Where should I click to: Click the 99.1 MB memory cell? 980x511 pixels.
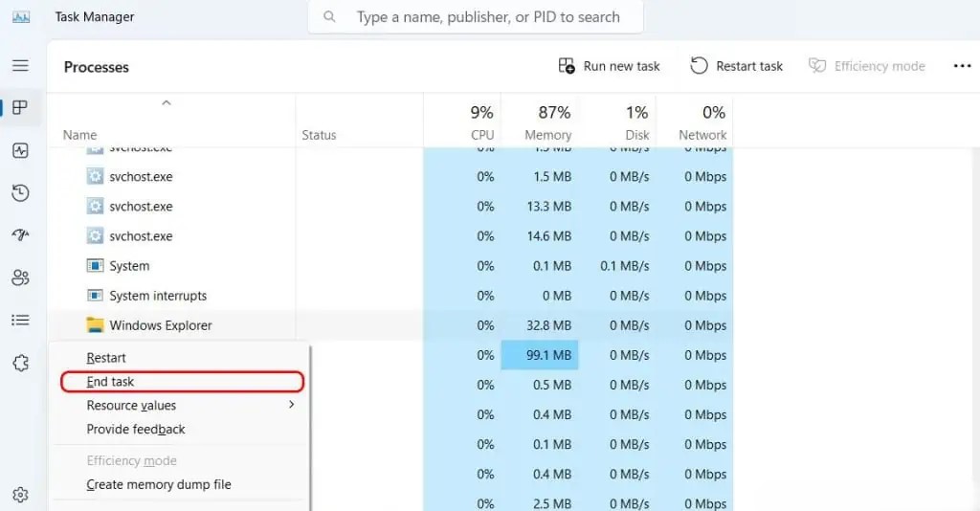tap(540, 355)
